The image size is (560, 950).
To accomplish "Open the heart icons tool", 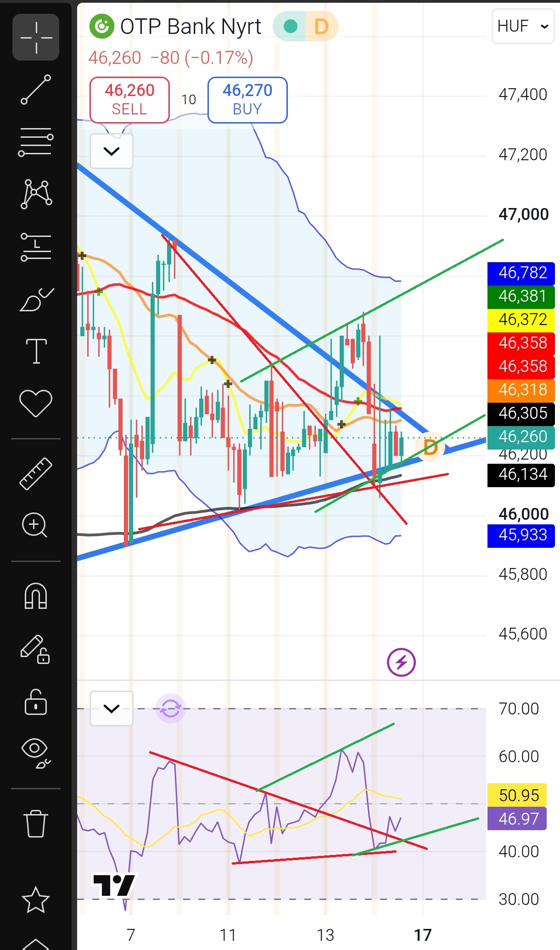I will tap(36, 403).
